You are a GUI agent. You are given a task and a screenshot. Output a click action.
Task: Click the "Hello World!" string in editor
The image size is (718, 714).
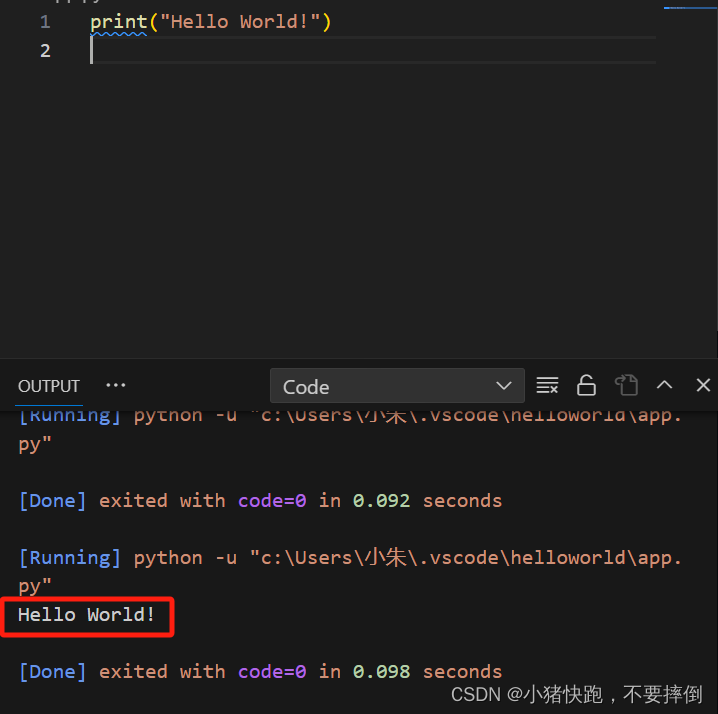(240, 22)
